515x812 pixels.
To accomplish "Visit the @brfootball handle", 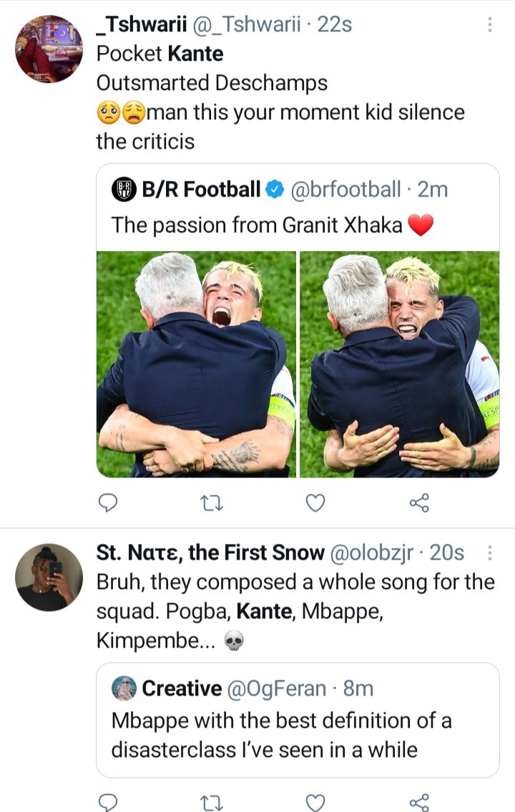I will 345,189.
